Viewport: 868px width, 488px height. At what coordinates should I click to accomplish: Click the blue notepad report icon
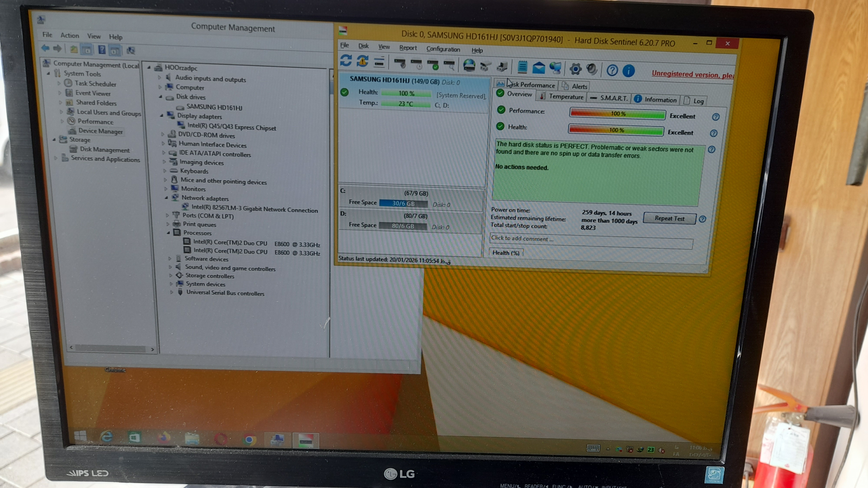pyautogui.click(x=522, y=67)
